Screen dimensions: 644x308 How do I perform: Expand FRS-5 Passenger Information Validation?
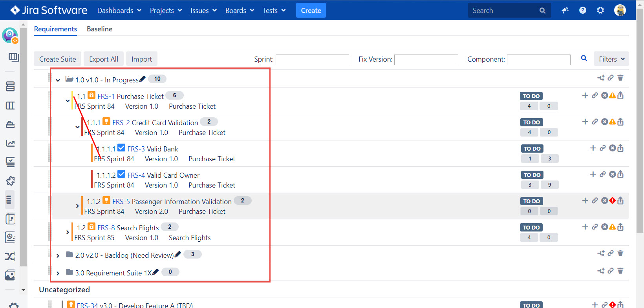77,206
